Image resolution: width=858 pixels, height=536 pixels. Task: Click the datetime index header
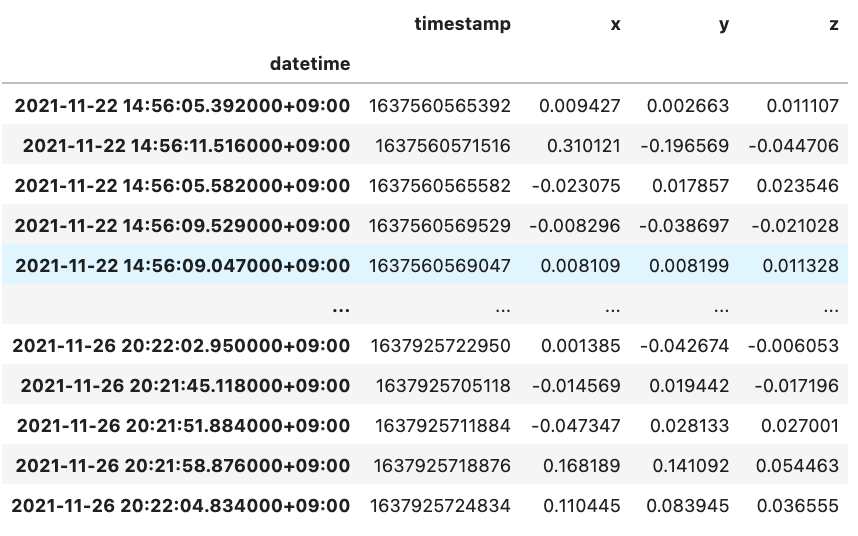[310, 64]
